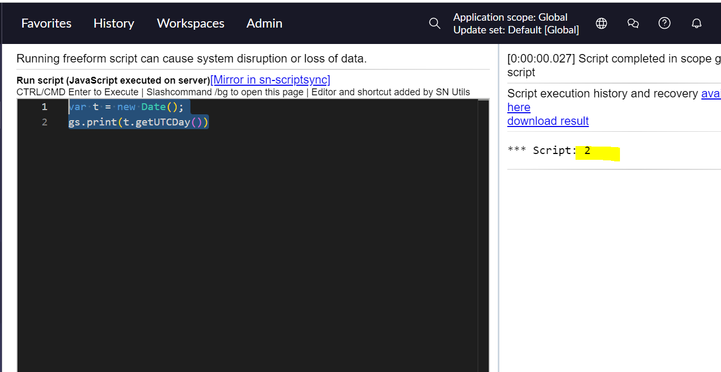Open the History menu
Screen dimensions: 721x372
pyautogui.click(x=114, y=23)
